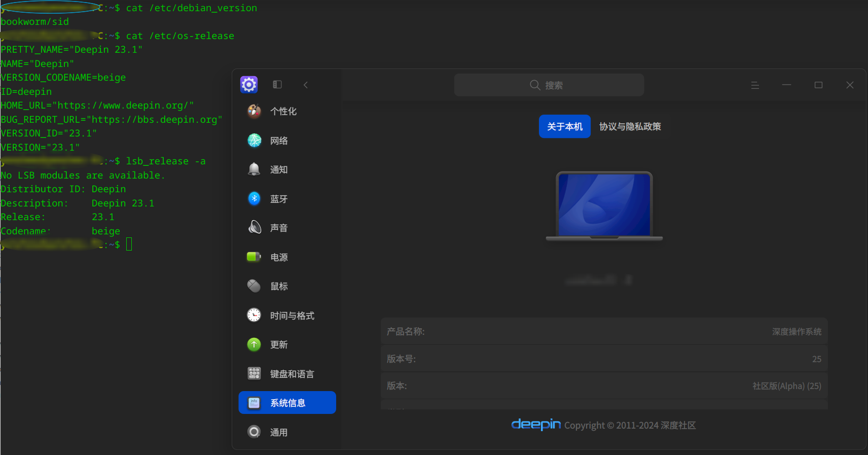Go back using the left chevron
The height and width of the screenshot is (455, 868).
click(306, 85)
